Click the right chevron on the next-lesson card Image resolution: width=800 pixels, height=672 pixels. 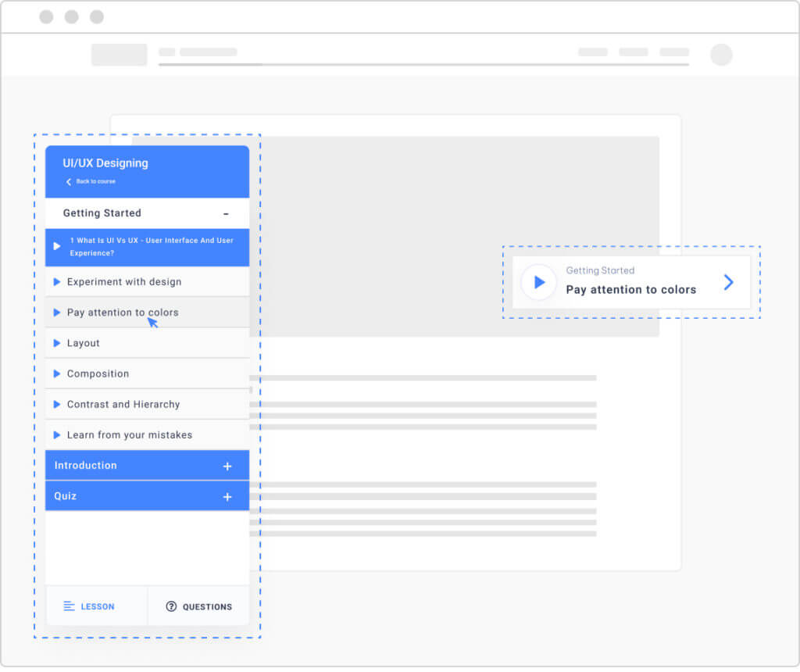click(729, 282)
